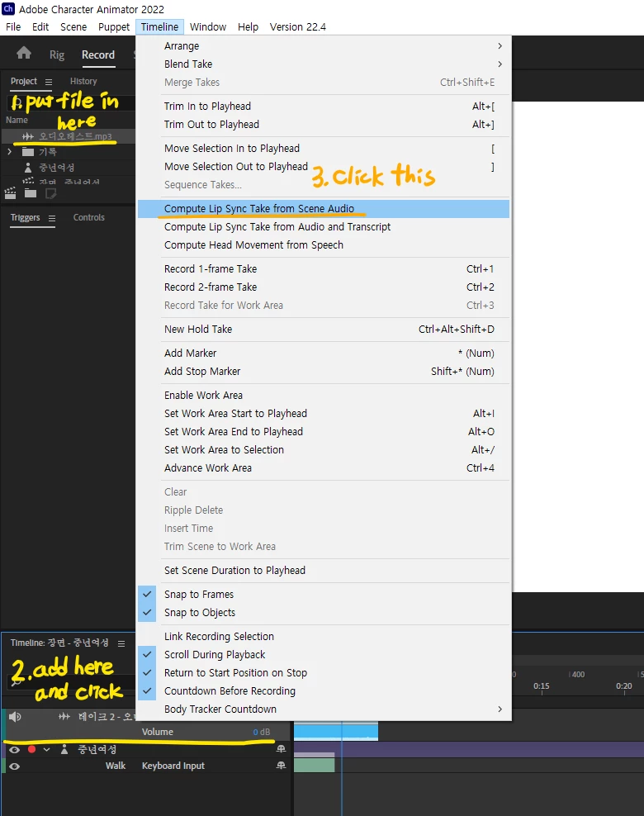Screen dimensions: 644x816
Task: Mute the audio track speaker icon
Action: point(15,717)
